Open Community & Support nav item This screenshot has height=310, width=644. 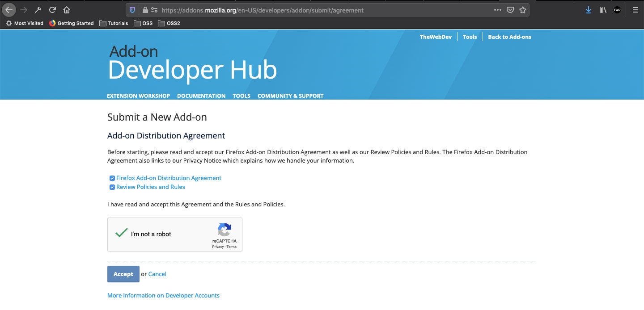pyautogui.click(x=290, y=96)
